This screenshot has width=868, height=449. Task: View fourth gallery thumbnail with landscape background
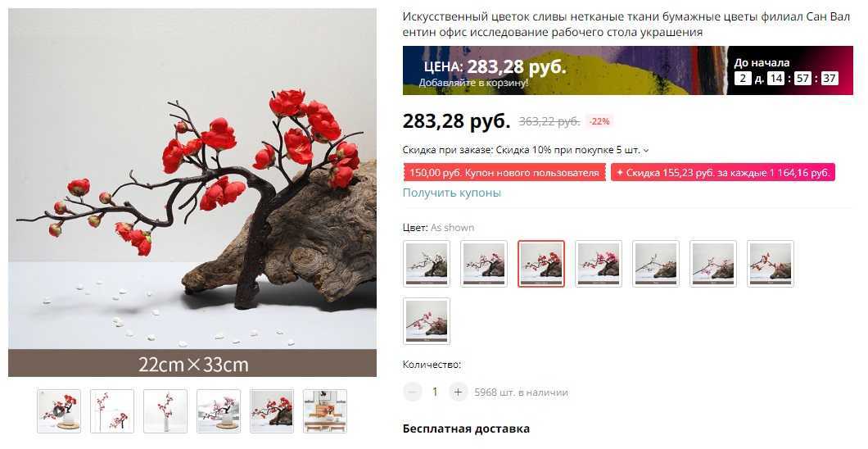(219, 410)
